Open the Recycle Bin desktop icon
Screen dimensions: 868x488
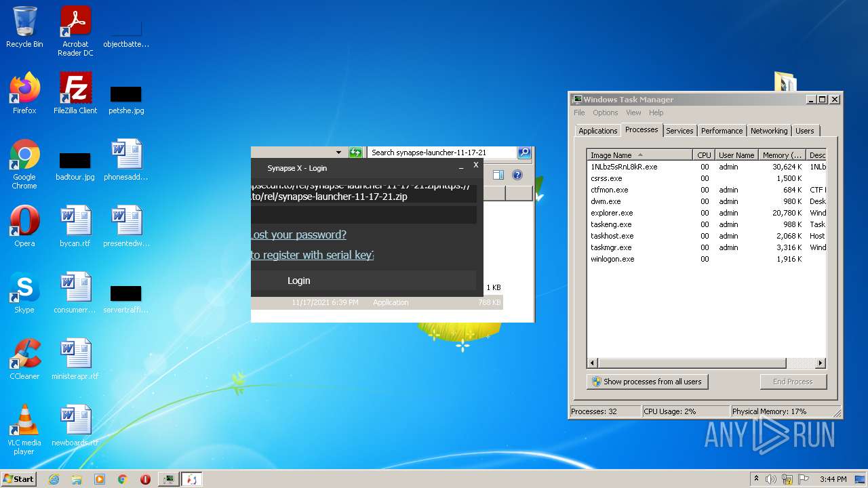24,27
